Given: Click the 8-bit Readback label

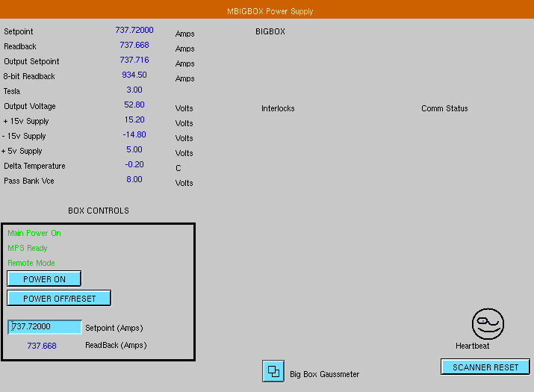Looking at the screenshot, I should tap(29, 77).
